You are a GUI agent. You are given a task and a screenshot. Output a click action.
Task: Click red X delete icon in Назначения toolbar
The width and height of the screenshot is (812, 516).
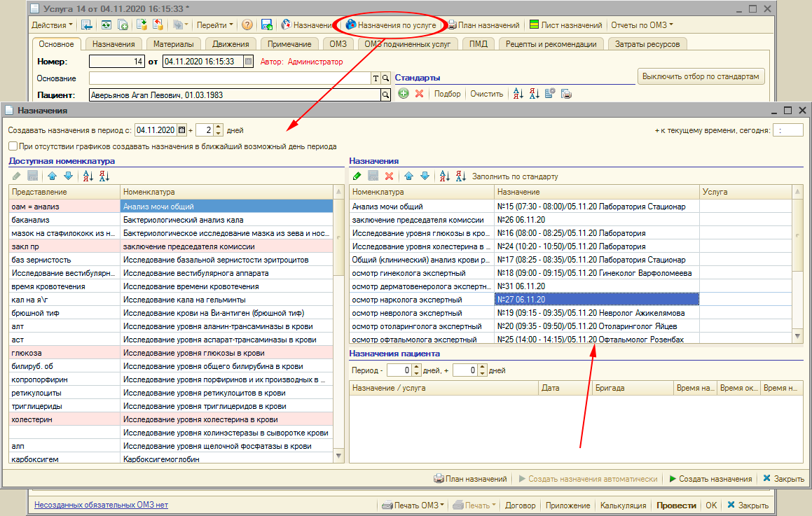click(389, 176)
